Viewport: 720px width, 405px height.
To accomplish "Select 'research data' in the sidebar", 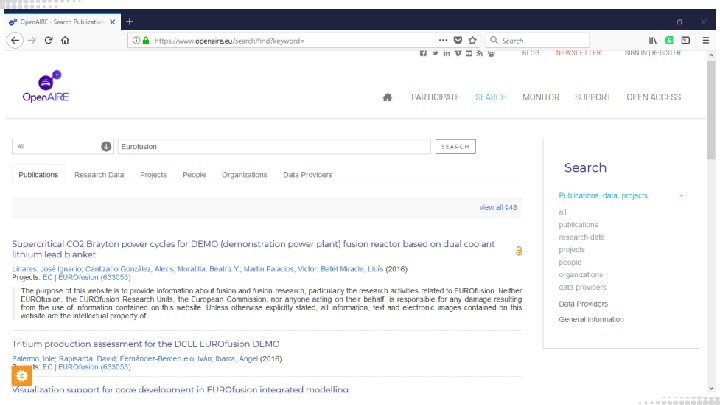I will pos(581,237).
